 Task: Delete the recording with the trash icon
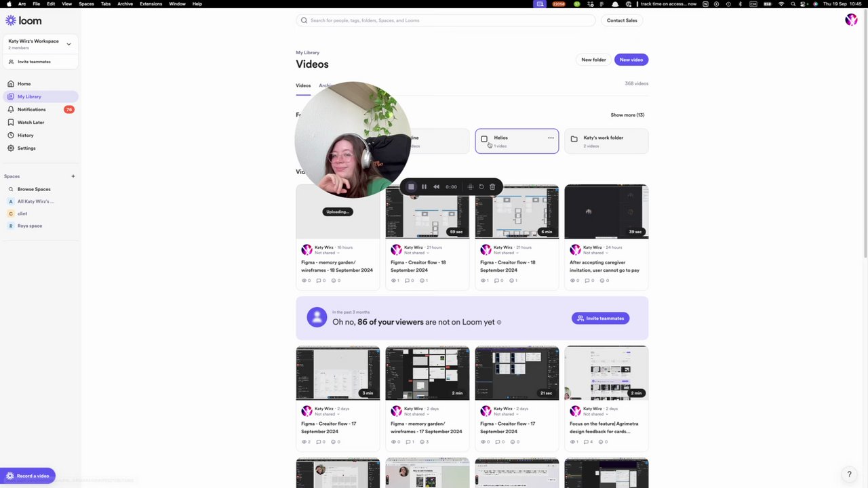(492, 186)
